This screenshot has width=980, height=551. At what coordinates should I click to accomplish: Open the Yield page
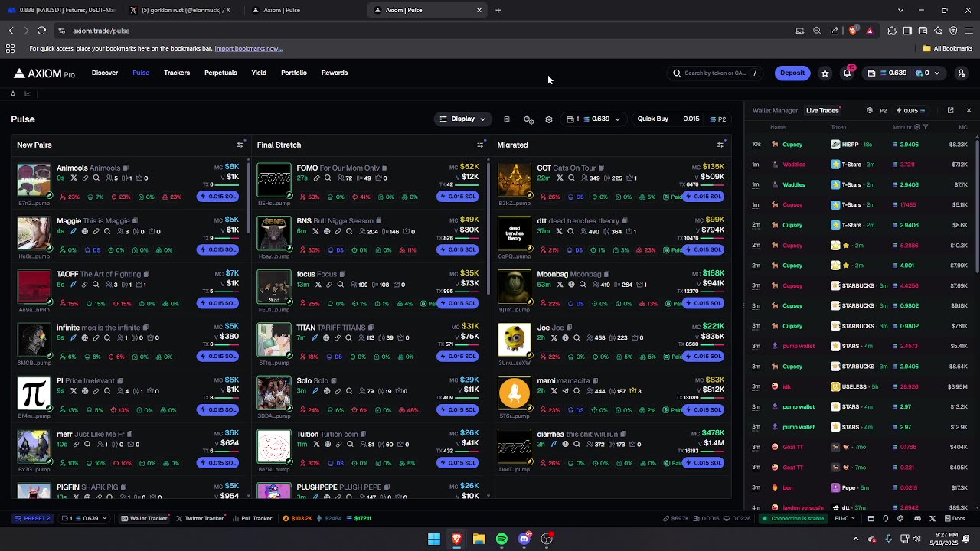pyautogui.click(x=259, y=73)
